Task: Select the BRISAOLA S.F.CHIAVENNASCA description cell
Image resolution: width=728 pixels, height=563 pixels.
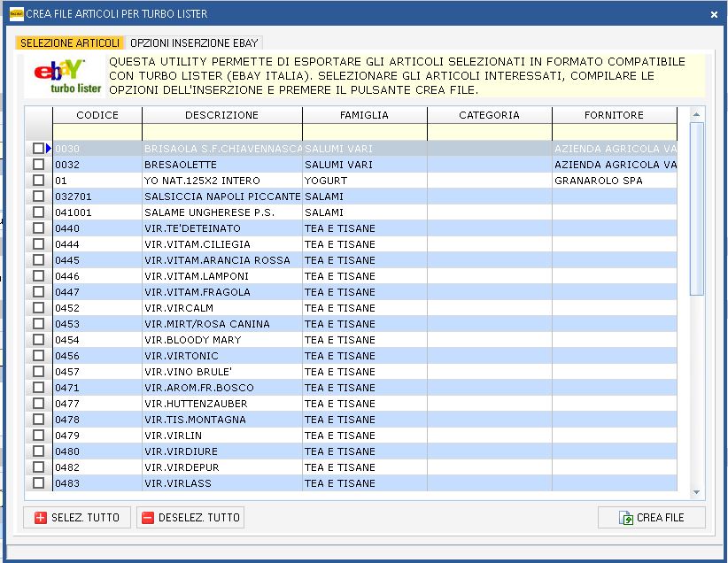Action: click(222, 149)
